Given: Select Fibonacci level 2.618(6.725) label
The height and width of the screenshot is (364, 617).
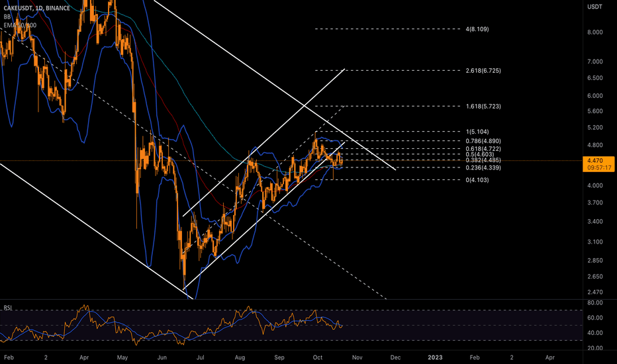Looking at the screenshot, I should click(483, 71).
